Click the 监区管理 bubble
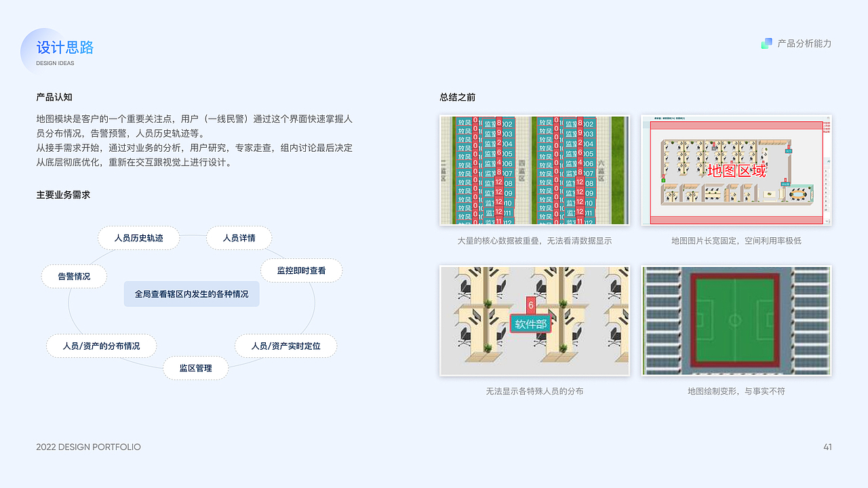 click(195, 368)
